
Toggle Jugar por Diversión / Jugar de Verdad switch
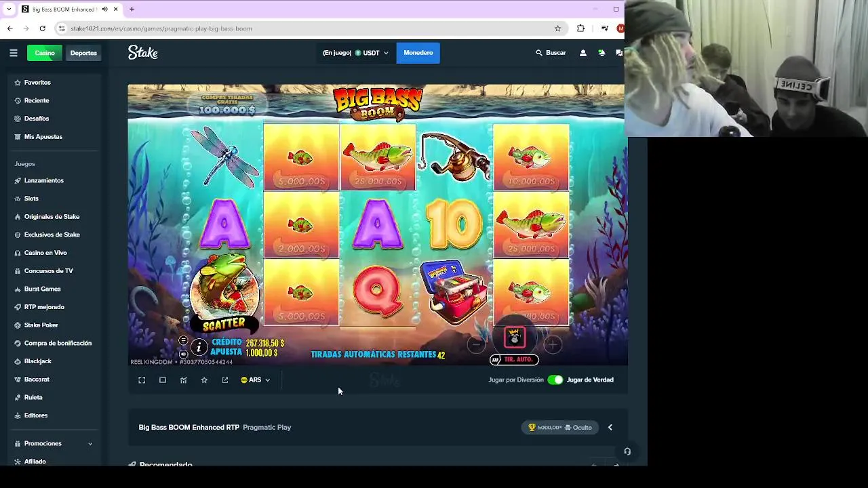click(x=555, y=380)
